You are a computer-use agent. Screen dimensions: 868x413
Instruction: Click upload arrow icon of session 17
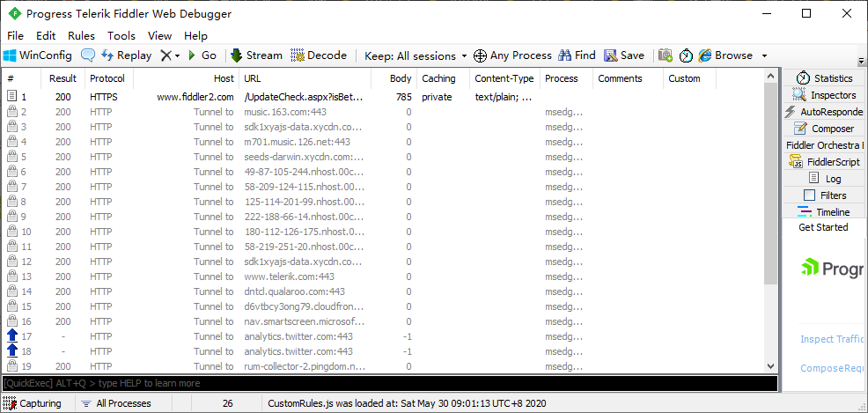12,336
